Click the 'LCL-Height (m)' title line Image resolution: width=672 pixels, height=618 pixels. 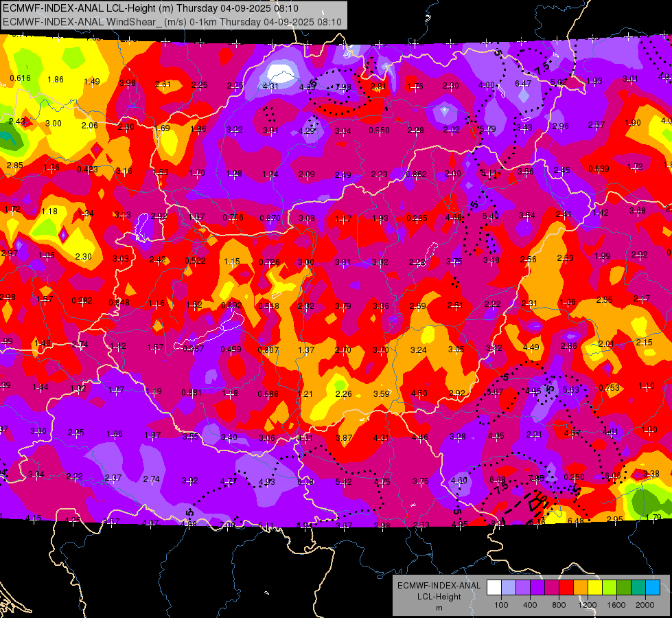[x=150, y=8]
